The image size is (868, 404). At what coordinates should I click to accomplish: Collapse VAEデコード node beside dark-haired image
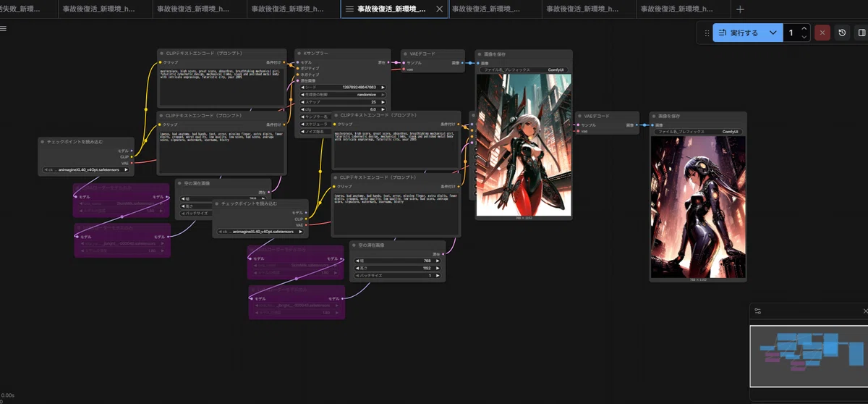(x=579, y=115)
